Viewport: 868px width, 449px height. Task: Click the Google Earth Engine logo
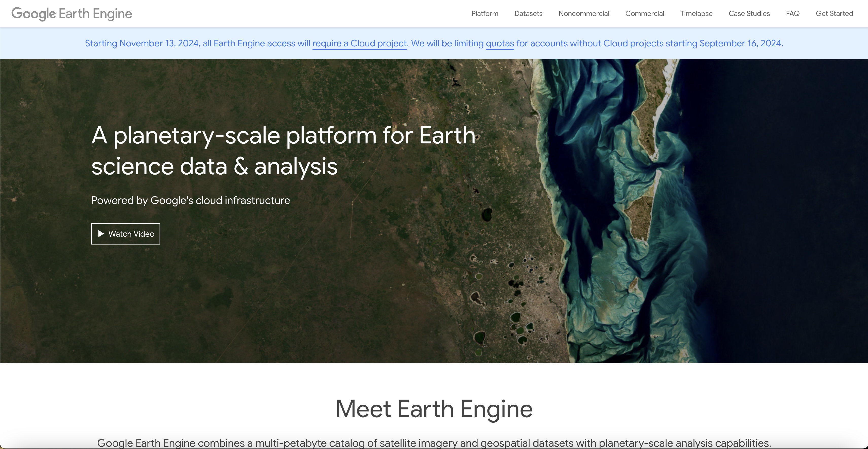[72, 14]
